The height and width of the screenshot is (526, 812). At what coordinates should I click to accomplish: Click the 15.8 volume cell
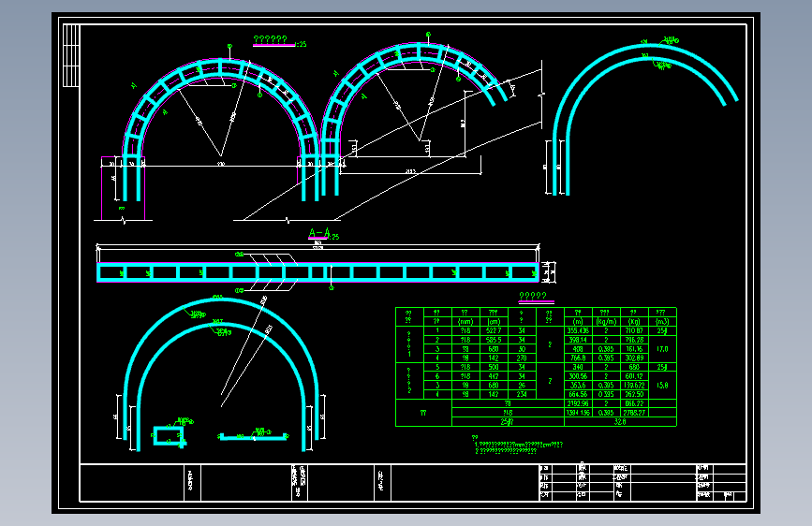(x=662, y=386)
